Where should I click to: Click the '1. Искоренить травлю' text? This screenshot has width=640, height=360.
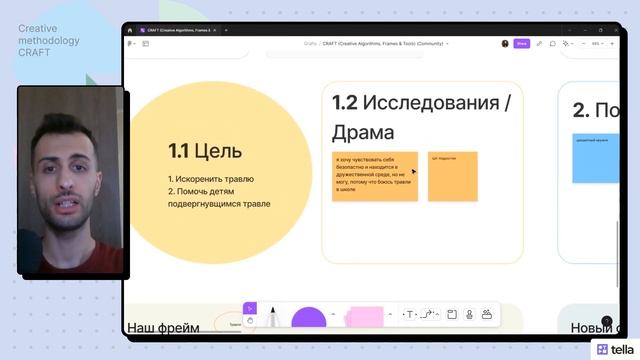click(211, 179)
